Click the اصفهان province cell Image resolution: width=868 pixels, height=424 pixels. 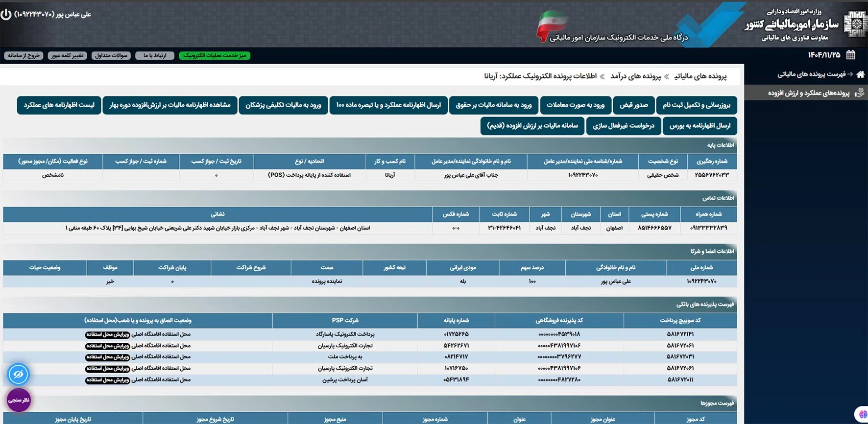pos(614,228)
